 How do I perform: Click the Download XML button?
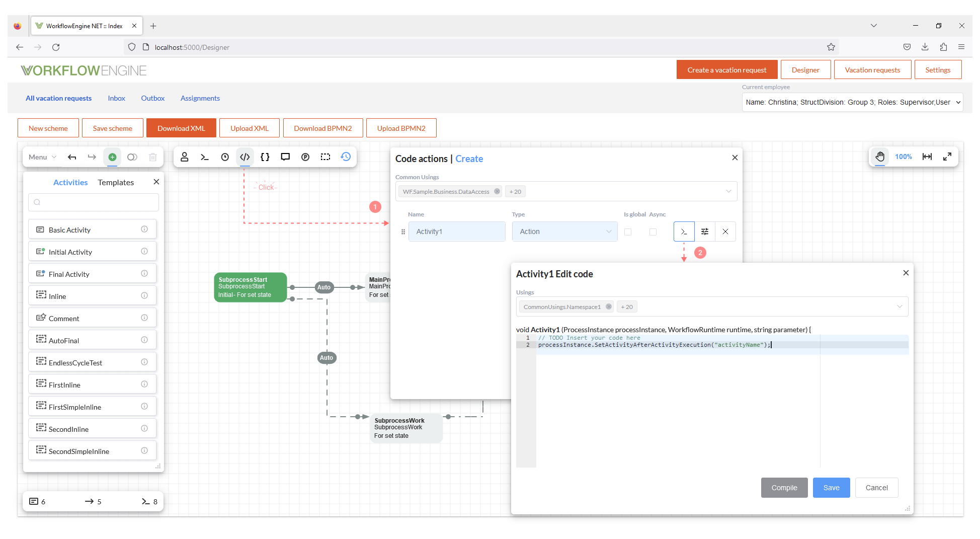(181, 128)
